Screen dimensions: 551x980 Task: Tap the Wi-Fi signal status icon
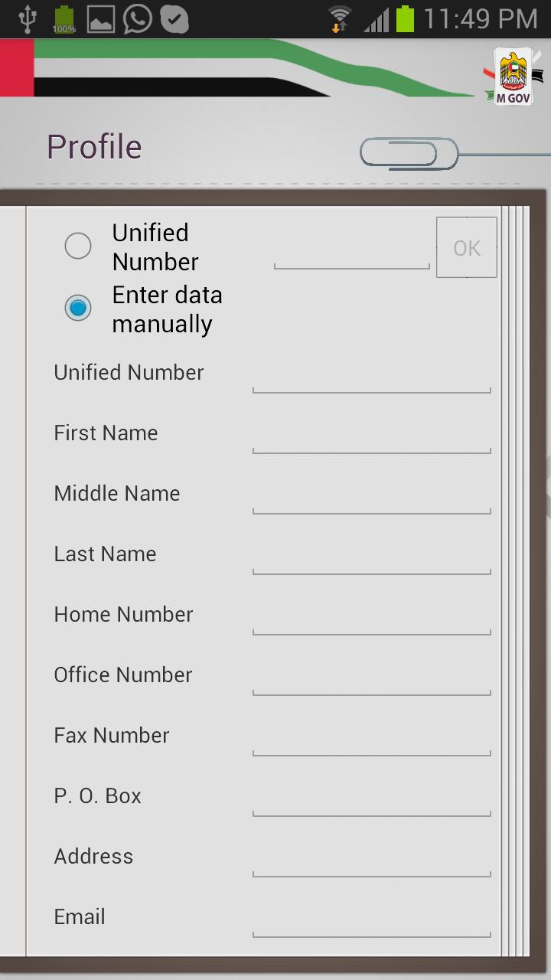point(339,19)
